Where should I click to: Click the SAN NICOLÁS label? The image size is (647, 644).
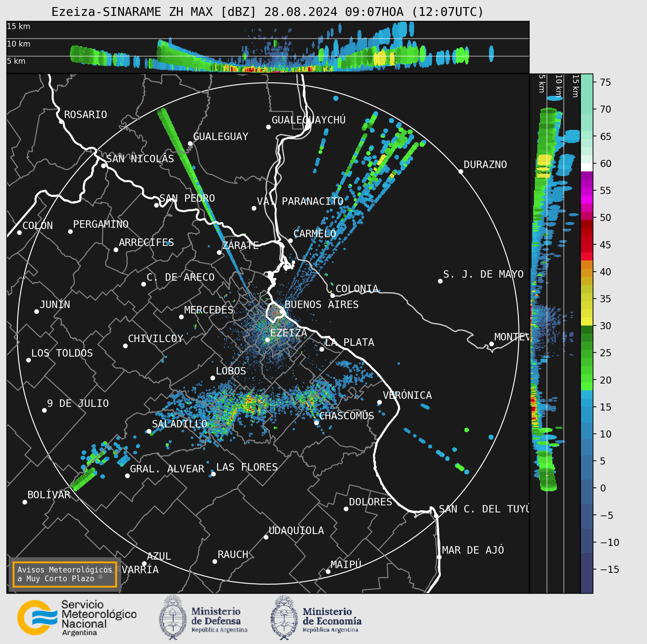tap(140, 159)
